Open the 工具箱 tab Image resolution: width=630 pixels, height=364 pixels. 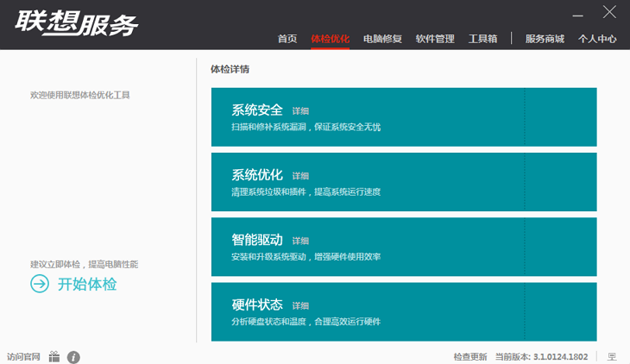483,39
